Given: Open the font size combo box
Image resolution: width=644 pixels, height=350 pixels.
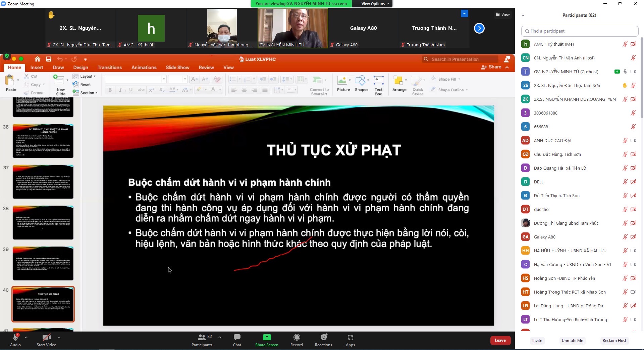Looking at the screenshot, I should (x=177, y=79).
